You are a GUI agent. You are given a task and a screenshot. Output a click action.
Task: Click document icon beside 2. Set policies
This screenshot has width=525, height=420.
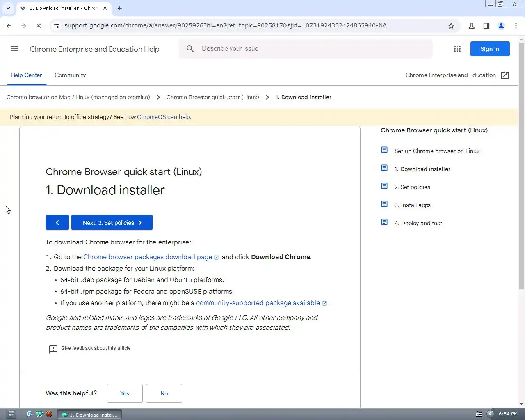point(384,186)
